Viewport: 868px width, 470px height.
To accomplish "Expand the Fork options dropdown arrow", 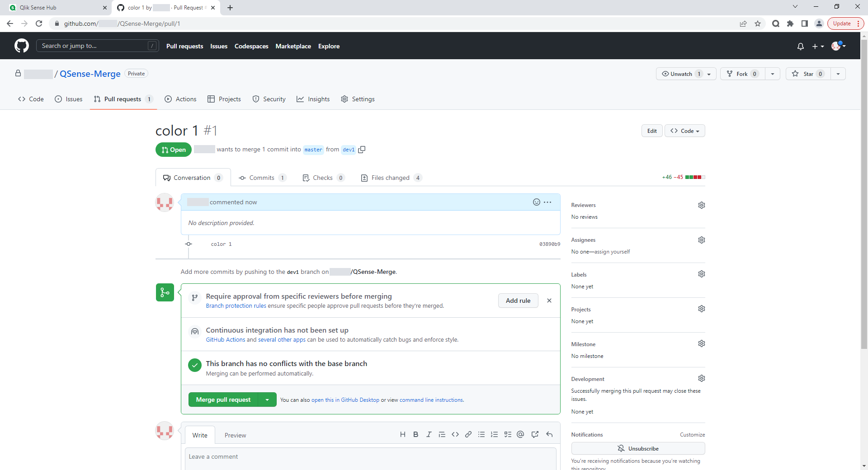I will [772, 74].
